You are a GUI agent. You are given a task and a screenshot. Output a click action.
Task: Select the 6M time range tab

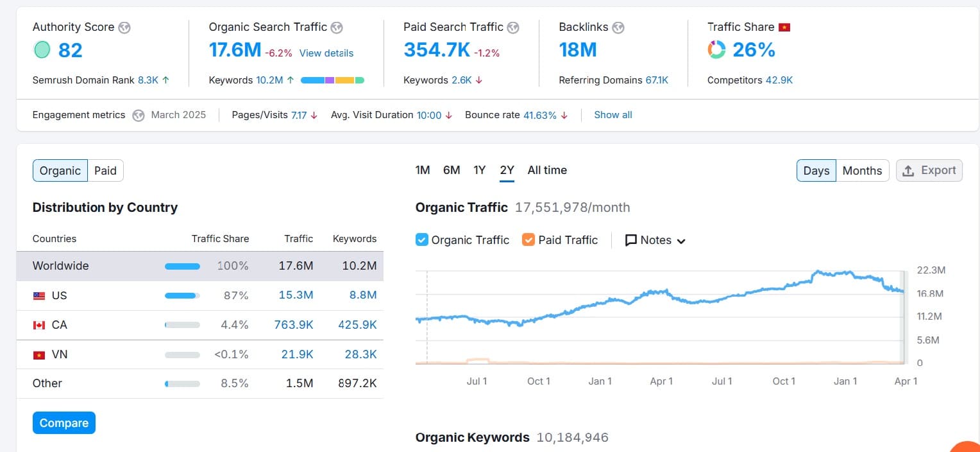[452, 170]
